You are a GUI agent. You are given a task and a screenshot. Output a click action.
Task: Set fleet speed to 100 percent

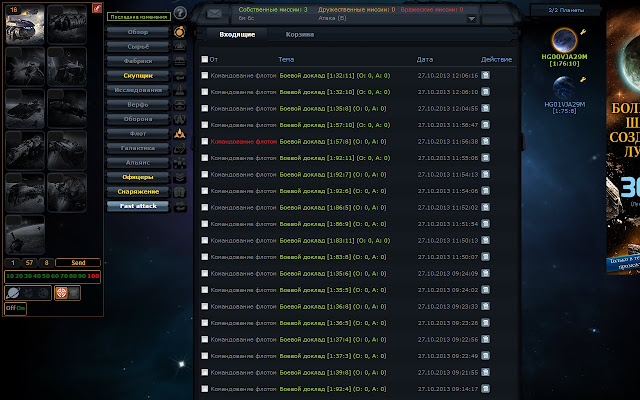(93, 276)
